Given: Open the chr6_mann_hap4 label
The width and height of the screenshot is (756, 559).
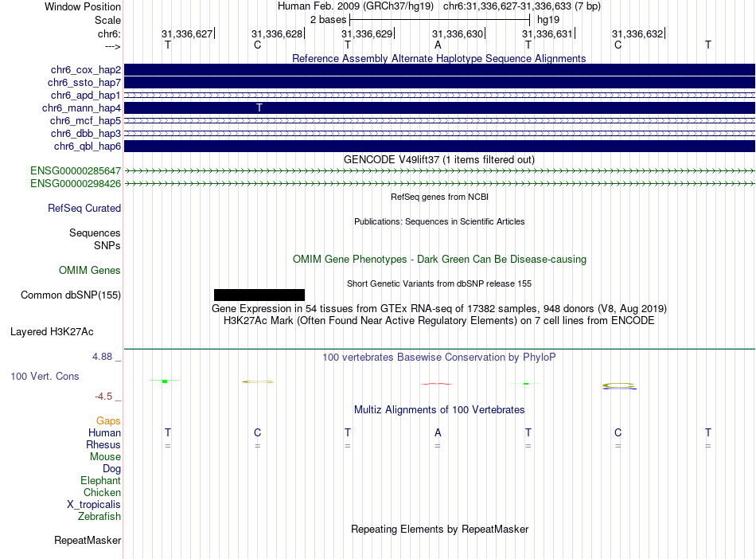Looking at the screenshot, I should [x=81, y=108].
